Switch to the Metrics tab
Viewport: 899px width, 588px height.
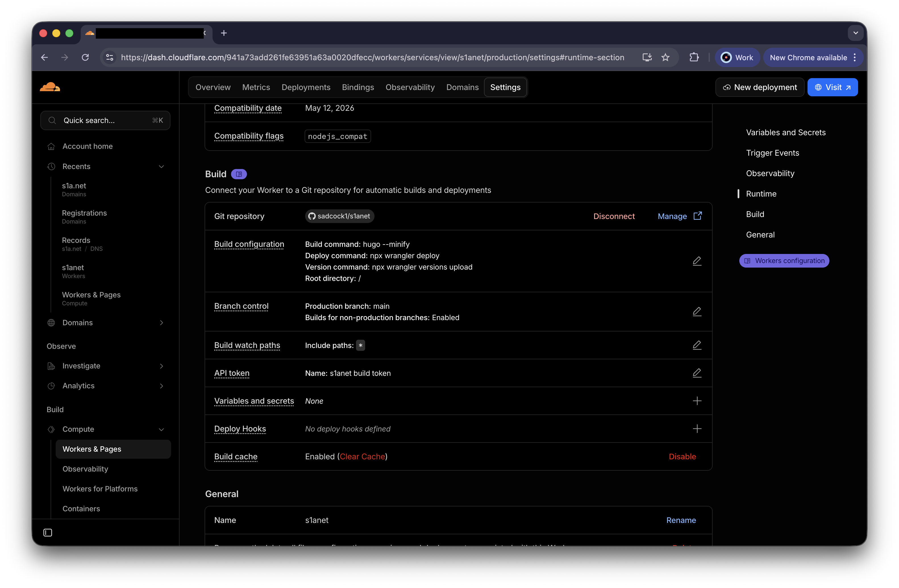pyautogui.click(x=256, y=87)
